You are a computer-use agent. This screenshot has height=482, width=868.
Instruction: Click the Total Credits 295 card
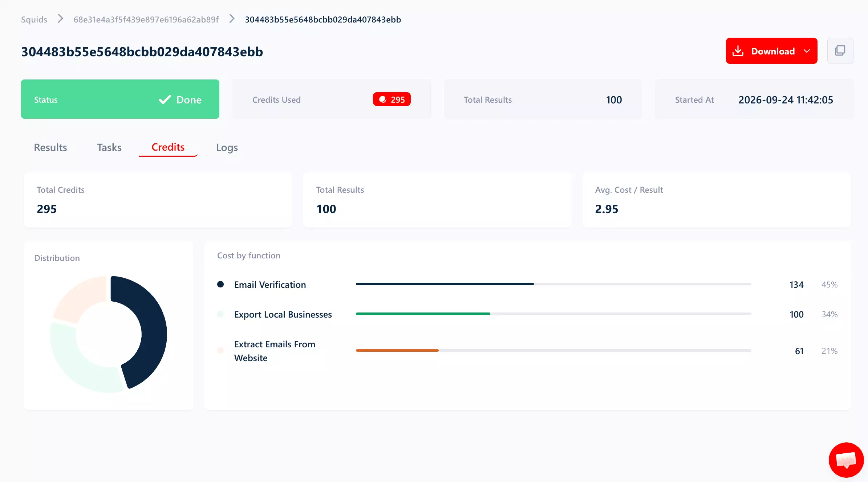[158, 200]
